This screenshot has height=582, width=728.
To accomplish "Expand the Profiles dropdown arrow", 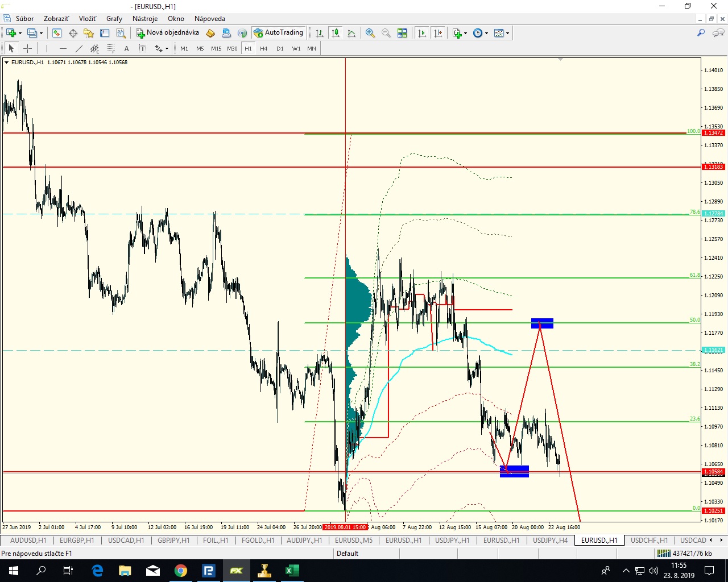I will (41, 33).
